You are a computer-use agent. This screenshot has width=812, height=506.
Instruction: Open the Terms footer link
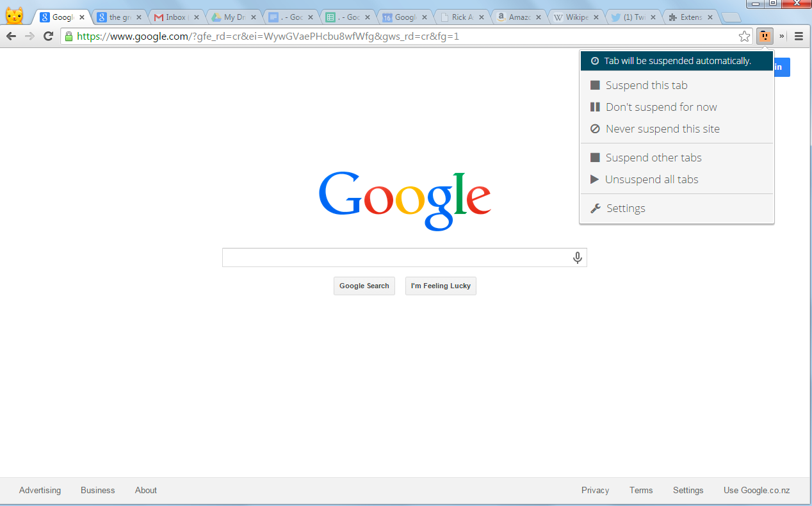[x=641, y=490]
